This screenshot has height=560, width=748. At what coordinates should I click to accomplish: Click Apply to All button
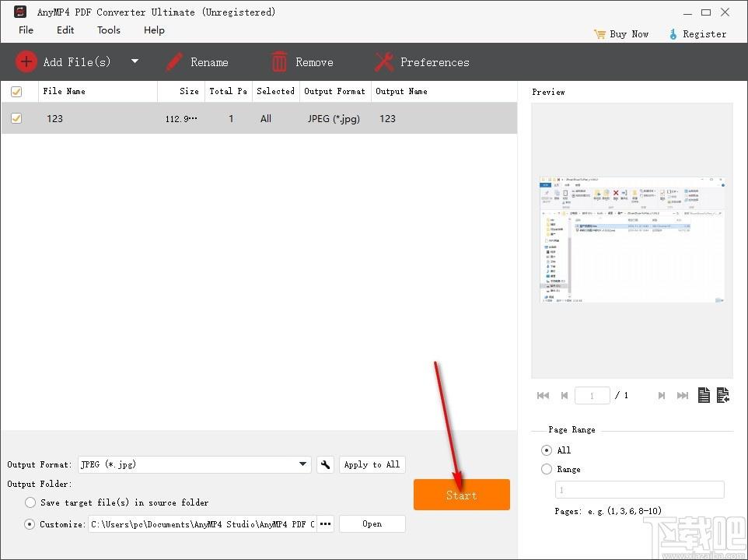point(372,464)
